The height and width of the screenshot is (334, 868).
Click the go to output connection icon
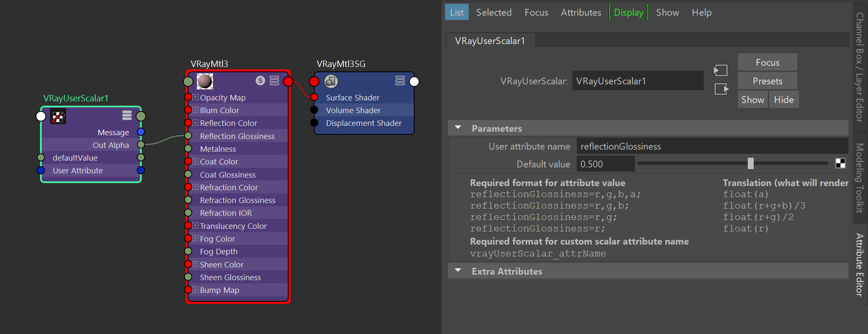721,89
